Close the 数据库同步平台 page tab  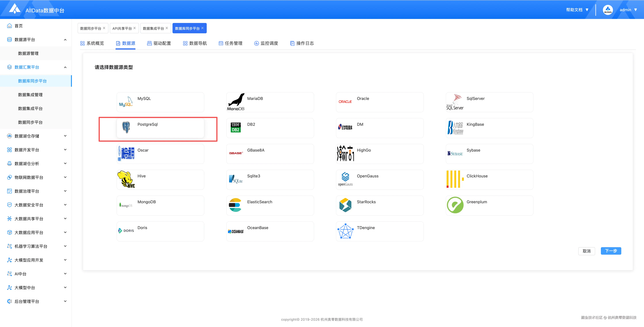203,28
